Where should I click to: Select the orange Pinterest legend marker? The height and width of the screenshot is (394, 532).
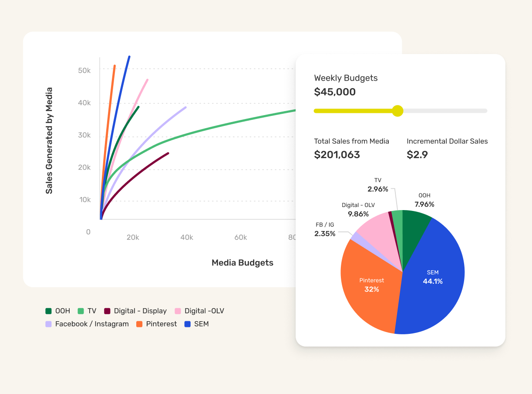[140, 324]
